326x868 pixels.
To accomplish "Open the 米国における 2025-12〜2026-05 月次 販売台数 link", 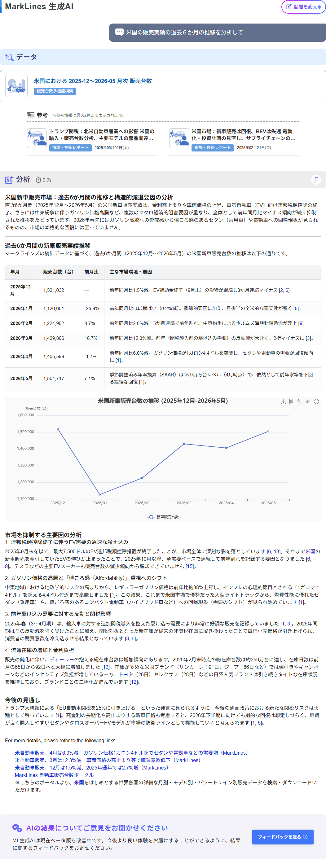I will point(93,81).
